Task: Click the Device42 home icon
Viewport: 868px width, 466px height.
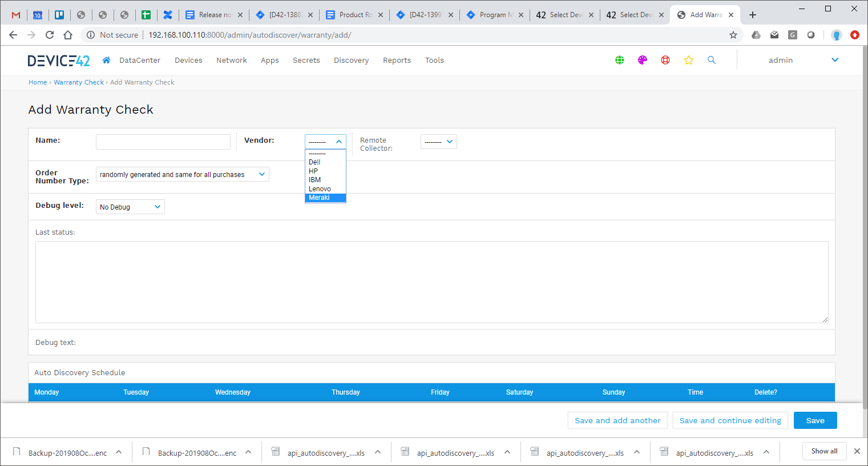Action: coord(106,60)
